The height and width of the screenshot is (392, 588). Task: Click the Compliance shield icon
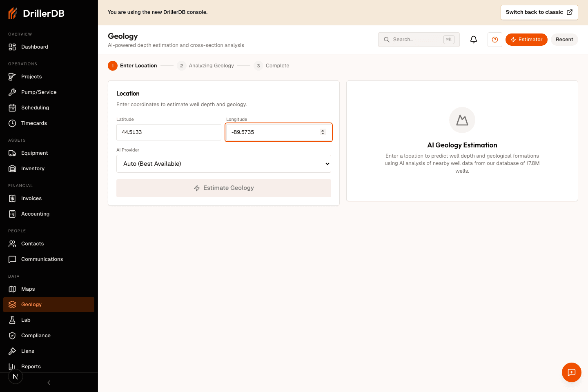(x=12, y=336)
